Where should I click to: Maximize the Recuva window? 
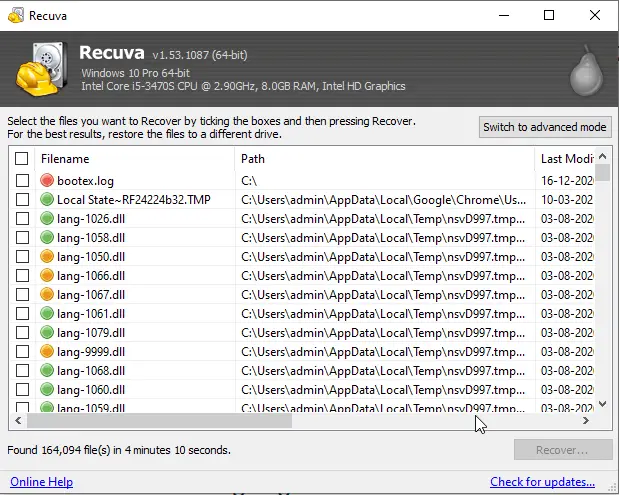click(x=549, y=15)
